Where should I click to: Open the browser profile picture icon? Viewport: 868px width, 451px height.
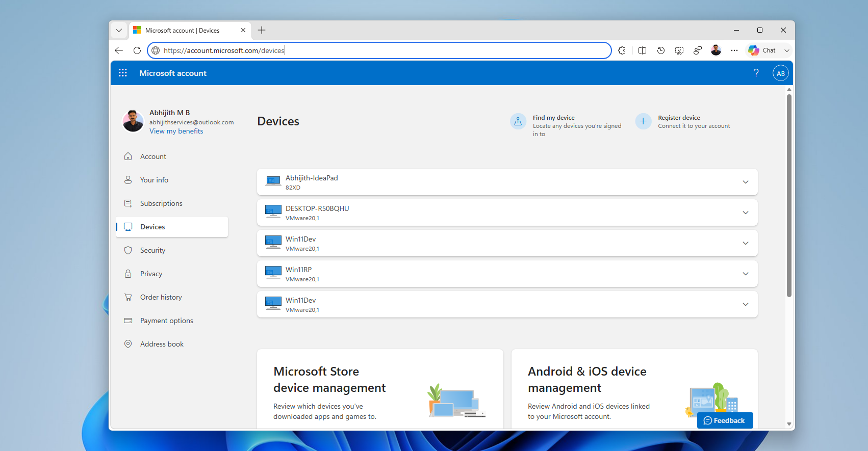(716, 50)
